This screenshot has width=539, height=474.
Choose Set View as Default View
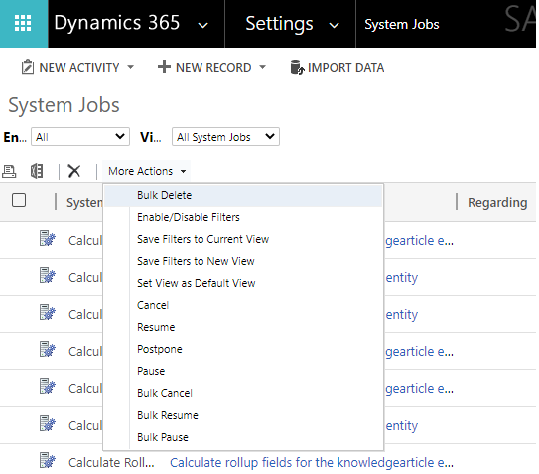pos(243,283)
